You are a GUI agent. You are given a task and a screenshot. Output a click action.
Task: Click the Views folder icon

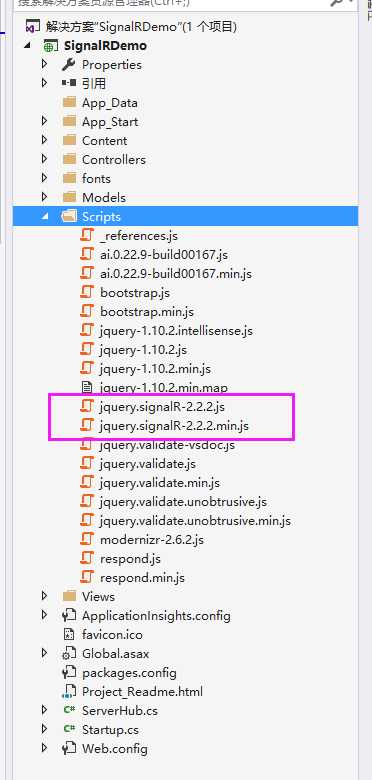(x=69, y=596)
